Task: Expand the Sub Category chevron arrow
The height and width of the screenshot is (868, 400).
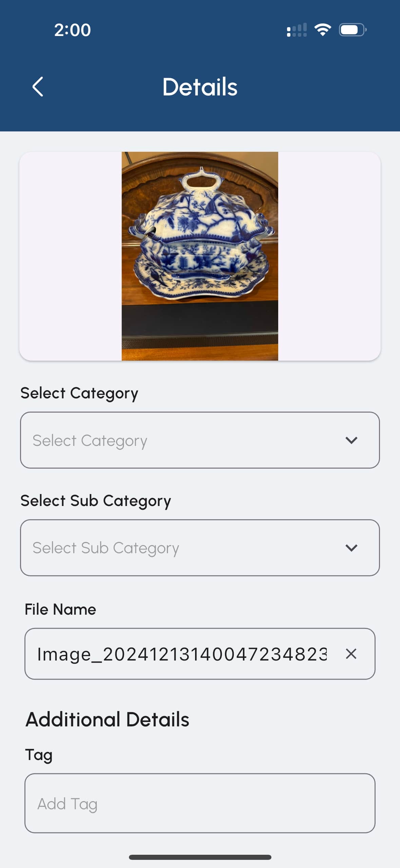Action: (351, 547)
